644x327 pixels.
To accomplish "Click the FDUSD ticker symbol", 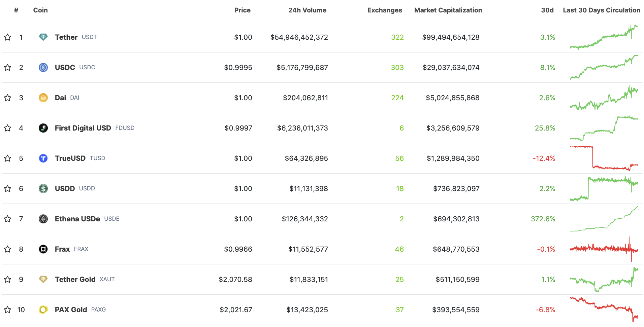I will tap(125, 128).
